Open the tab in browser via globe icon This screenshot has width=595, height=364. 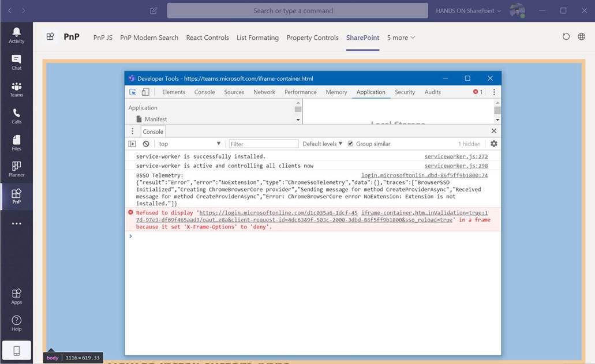coord(582,37)
